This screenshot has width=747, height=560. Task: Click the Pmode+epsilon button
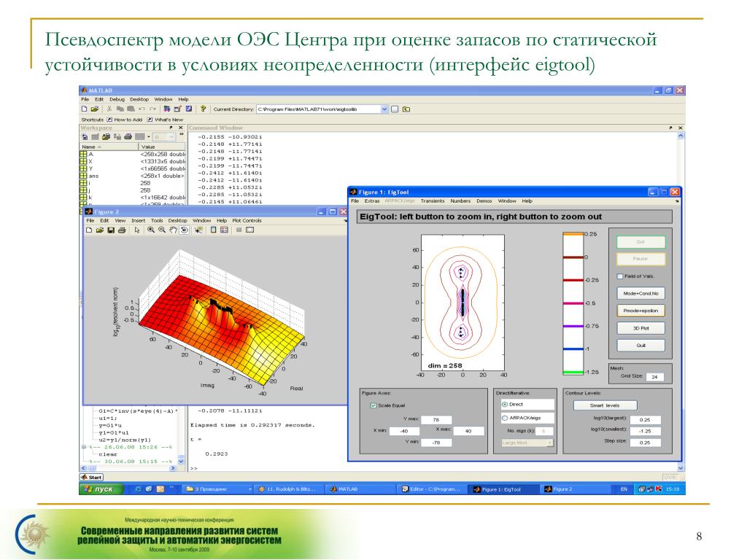(x=640, y=311)
